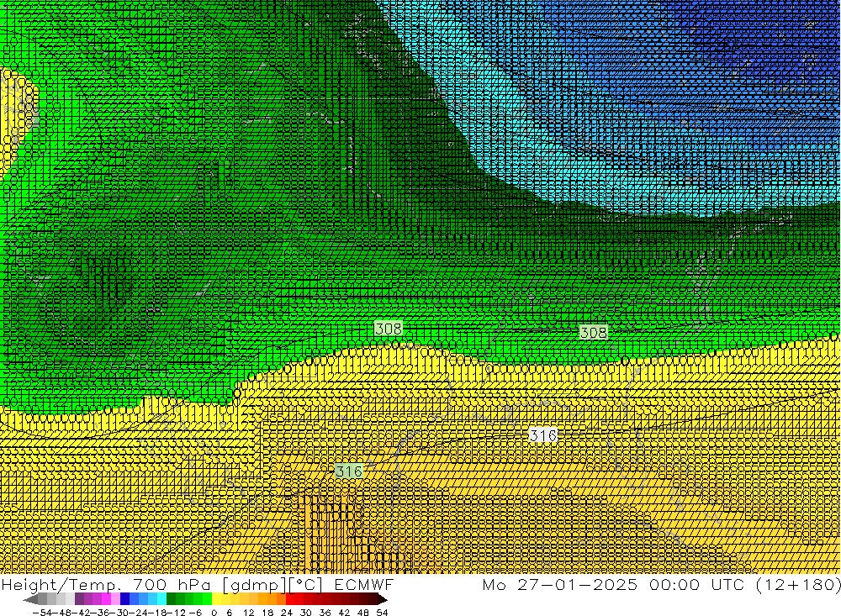The width and height of the screenshot is (841, 616).
Task: Click the '-54' legend value
Action: coord(42,613)
